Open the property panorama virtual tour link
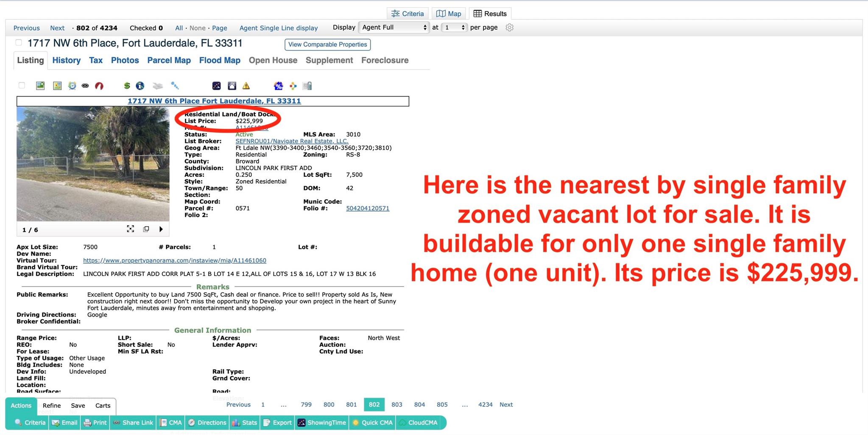 coord(174,260)
